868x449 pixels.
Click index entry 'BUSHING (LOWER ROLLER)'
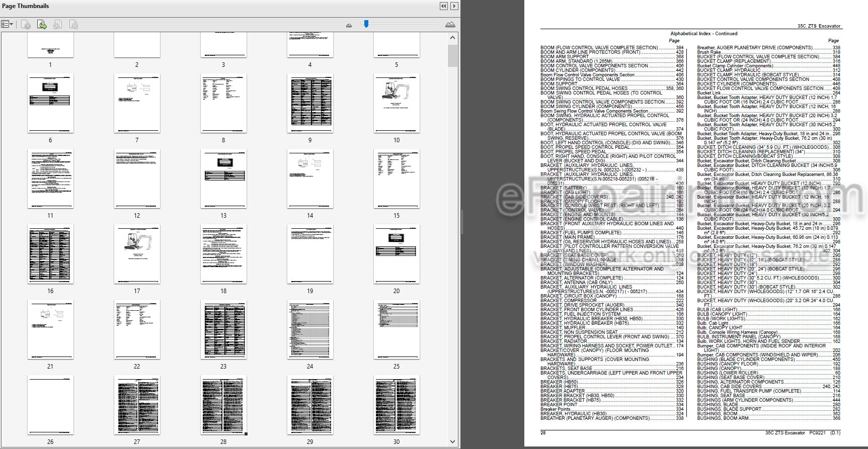click(727, 373)
